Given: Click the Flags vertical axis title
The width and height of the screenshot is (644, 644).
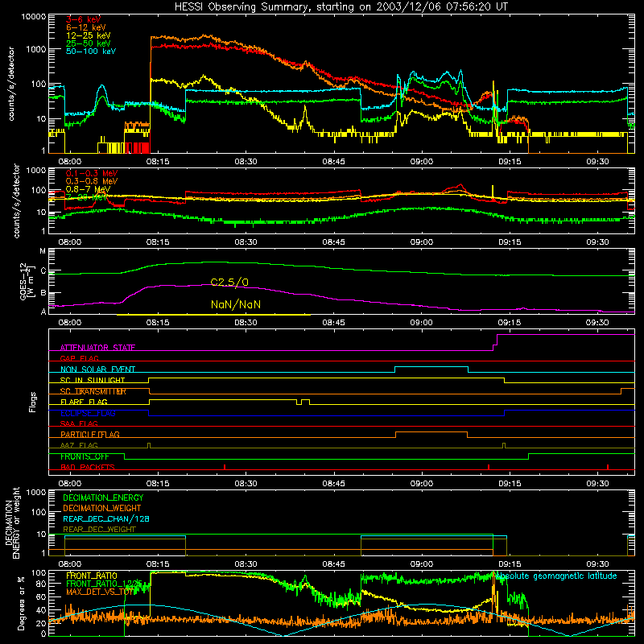Looking at the screenshot, I should tap(33, 402).
